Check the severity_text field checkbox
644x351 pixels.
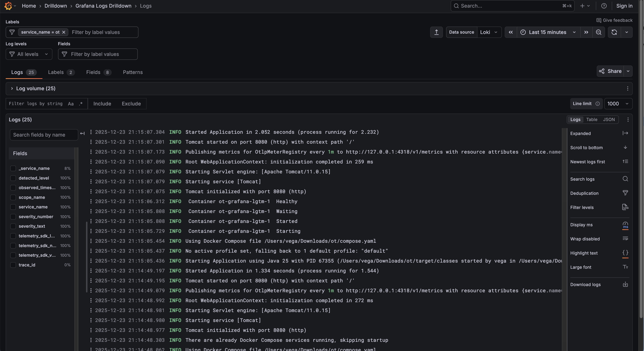point(13,226)
